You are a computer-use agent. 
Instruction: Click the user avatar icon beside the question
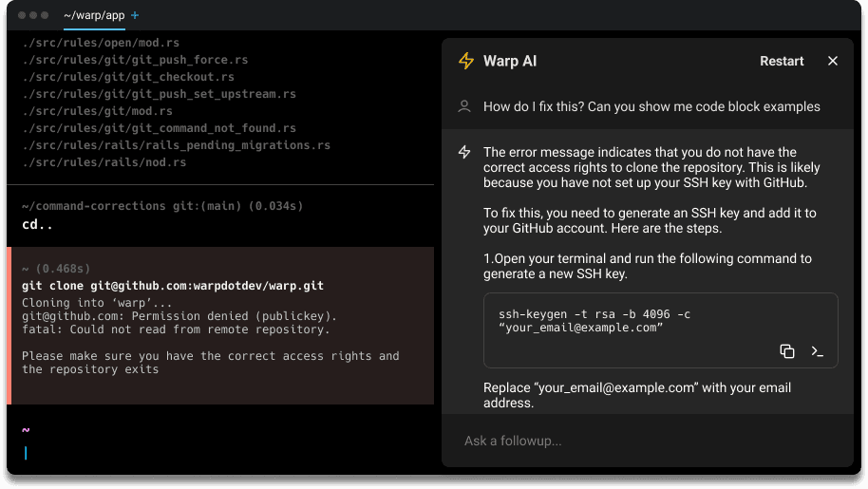464,106
